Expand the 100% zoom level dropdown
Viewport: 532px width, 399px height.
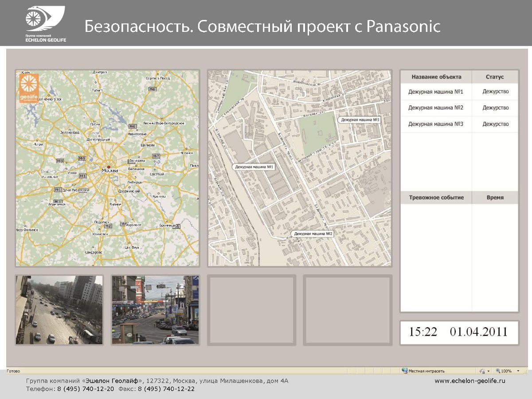518,371
